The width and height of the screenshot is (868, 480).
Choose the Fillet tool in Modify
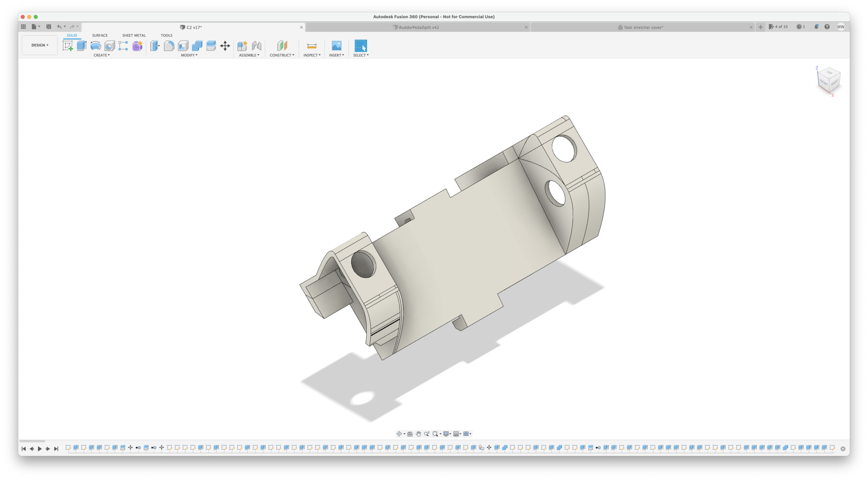169,45
